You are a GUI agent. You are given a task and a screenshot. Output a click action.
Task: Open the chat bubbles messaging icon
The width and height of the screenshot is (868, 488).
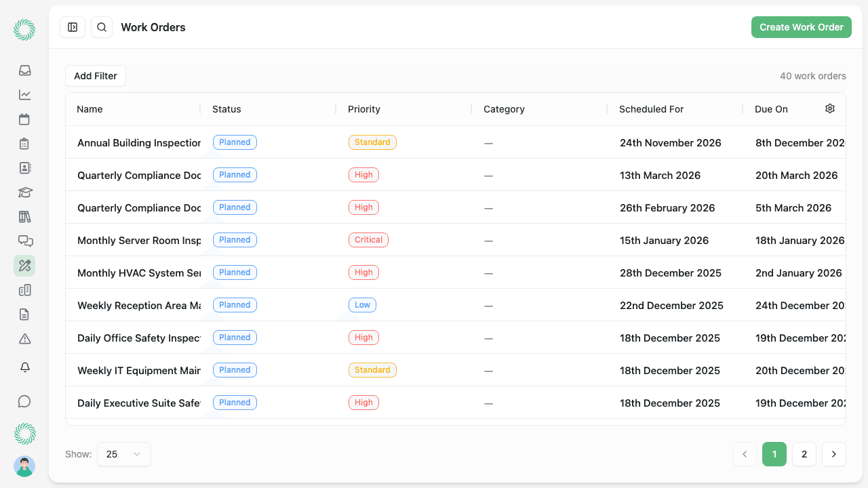(x=24, y=241)
